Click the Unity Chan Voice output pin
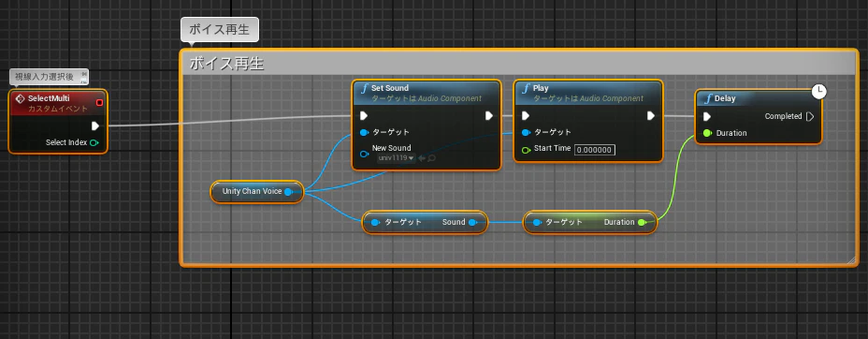The image size is (868, 339). 288,192
